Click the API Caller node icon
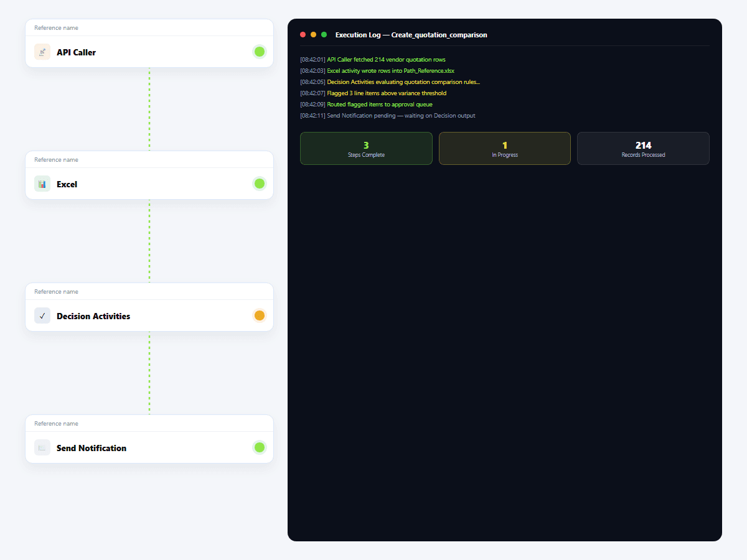 click(x=42, y=52)
